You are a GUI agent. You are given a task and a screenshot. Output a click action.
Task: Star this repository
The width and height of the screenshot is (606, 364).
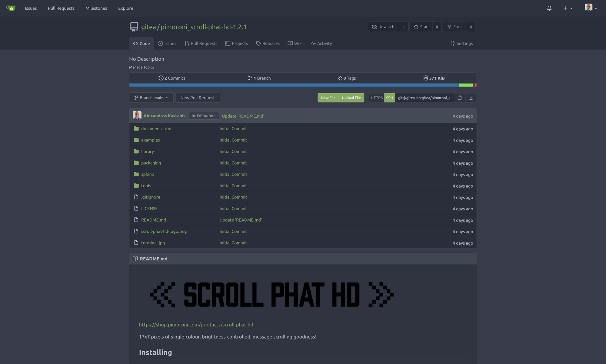tap(421, 27)
